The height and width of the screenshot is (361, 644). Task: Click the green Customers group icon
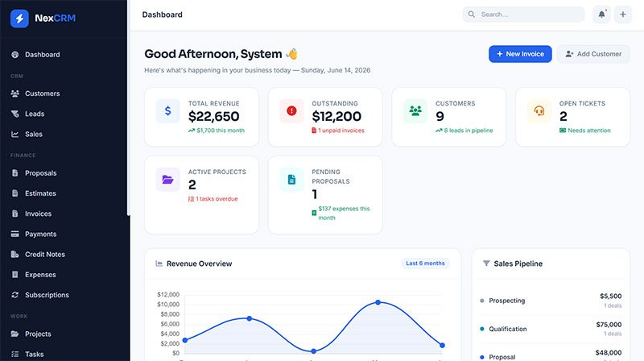pos(415,110)
